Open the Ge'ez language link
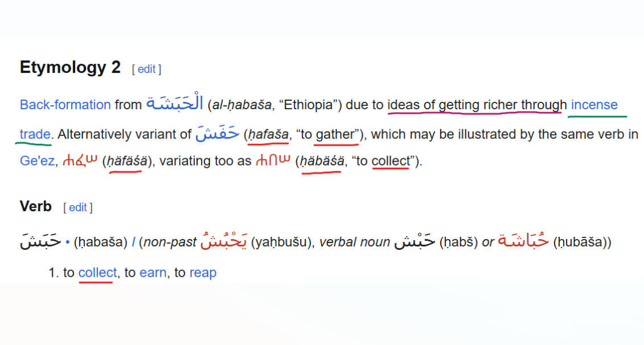 36,161
